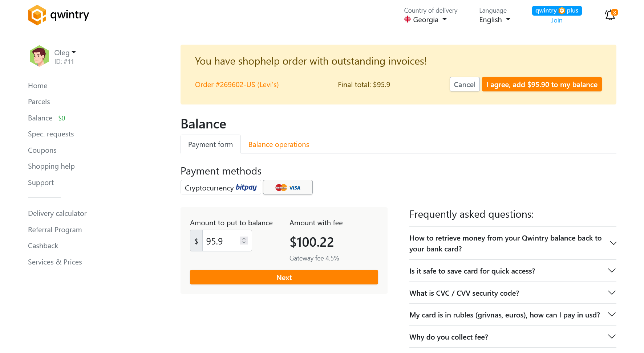This screenshot has width=644, height=353.
Task: Cancel the outstanding invoice notice
Action: point(464,85)
